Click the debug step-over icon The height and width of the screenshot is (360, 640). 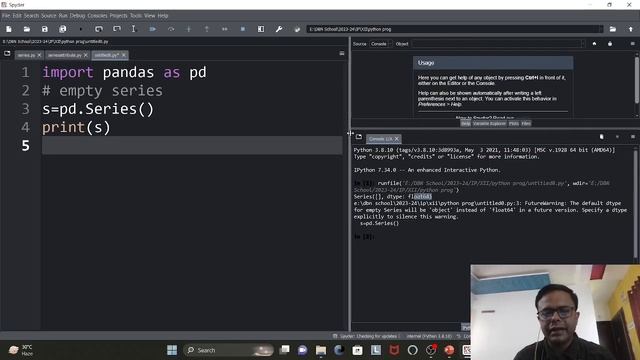(171, 29)
